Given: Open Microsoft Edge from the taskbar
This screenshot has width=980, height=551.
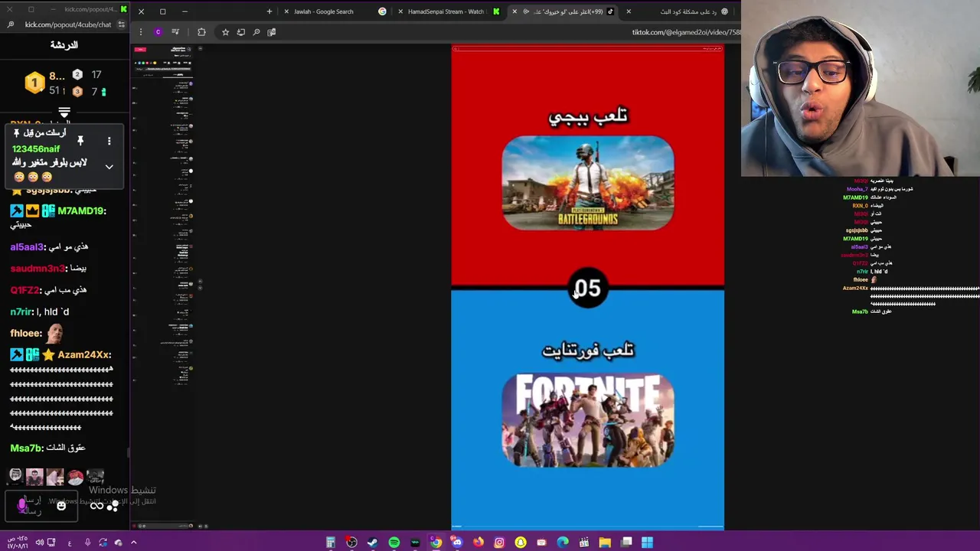Looking at the screenshot, I should 563,543.
